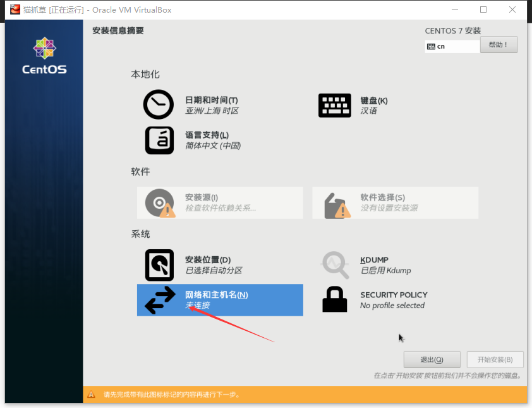This screenshot has height=408, width=532.
Task: Click the No profile selected text
Action: (x=392, y=306)
